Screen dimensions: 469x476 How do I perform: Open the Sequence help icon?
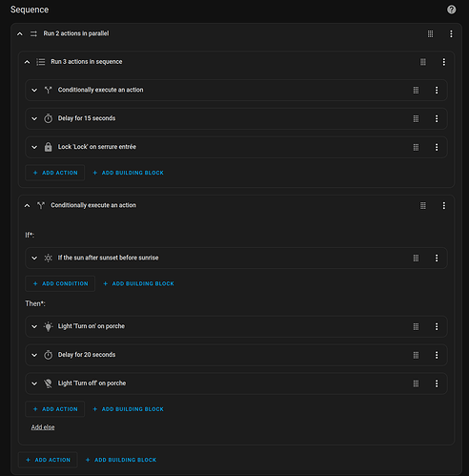point(451,10)
